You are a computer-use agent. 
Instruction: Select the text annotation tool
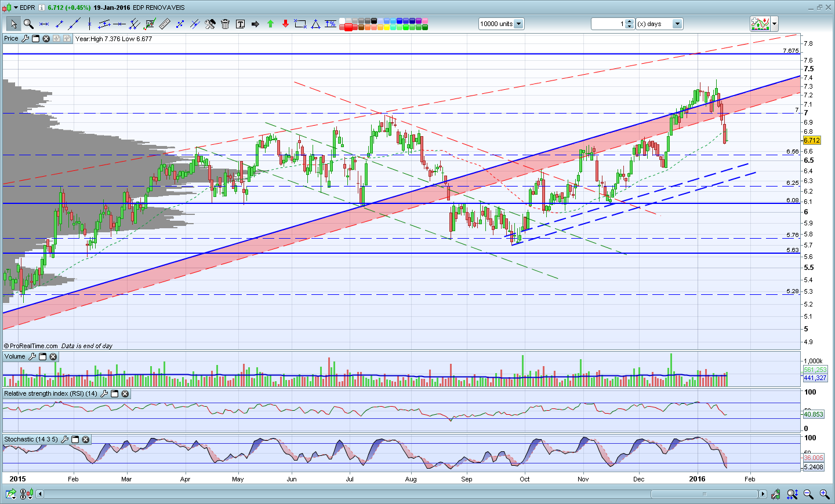coord(240,24)
